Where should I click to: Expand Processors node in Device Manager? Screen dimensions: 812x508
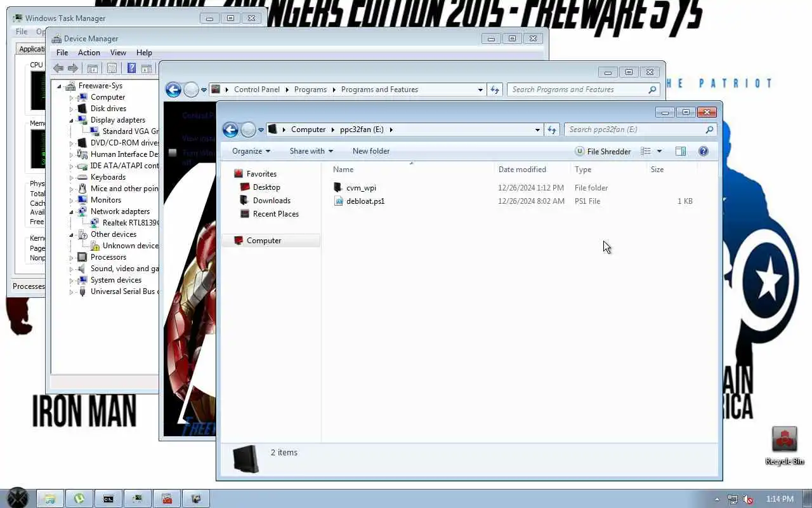point(72,257)
